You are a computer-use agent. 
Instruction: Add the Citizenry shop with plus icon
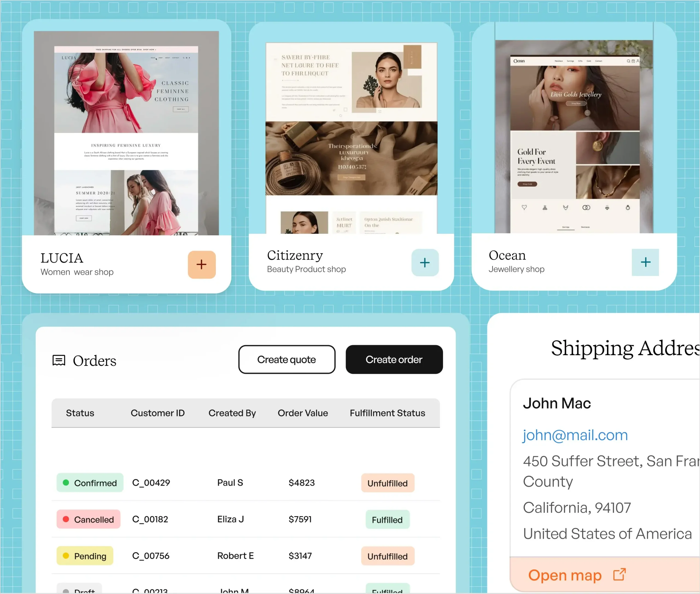[x=425, y=263]
